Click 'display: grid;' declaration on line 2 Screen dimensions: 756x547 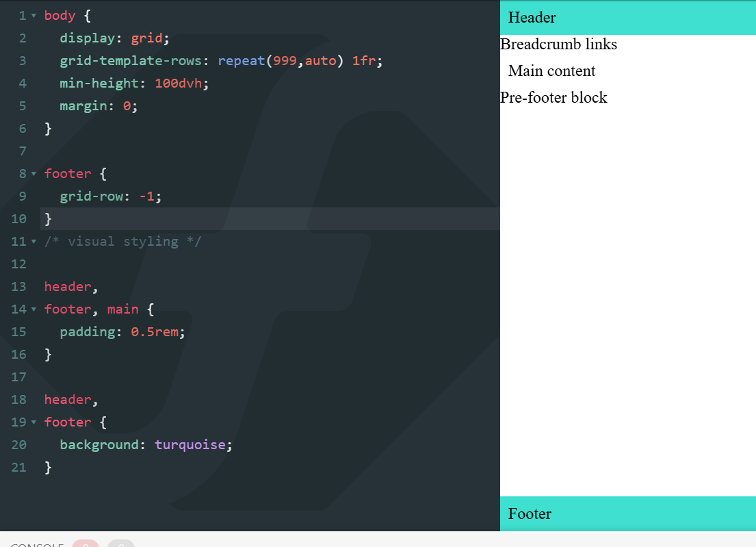pos(115,38)
